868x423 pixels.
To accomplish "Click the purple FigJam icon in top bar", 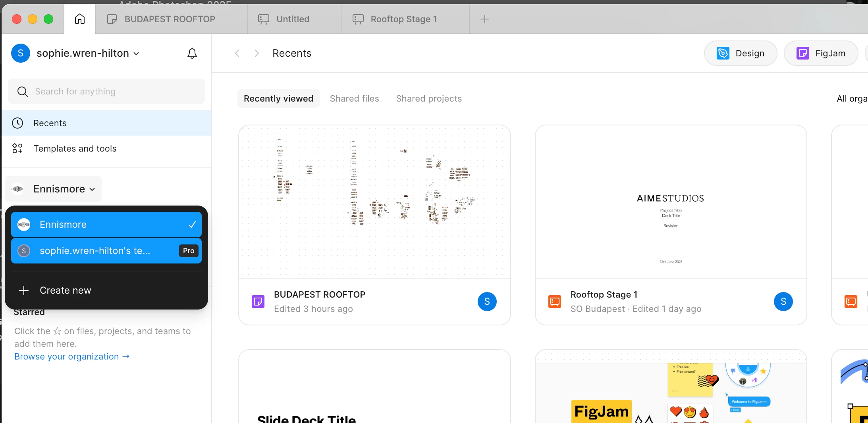I will 803,53.
